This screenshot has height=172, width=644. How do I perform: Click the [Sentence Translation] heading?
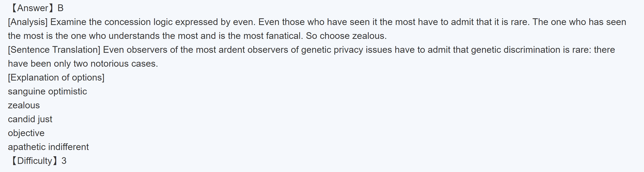point(54,50)
